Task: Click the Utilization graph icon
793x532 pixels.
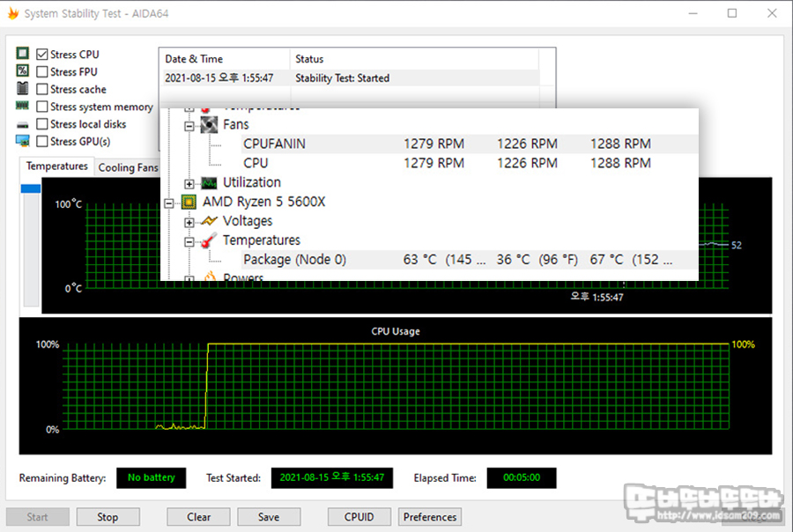Action: (209, 182)
